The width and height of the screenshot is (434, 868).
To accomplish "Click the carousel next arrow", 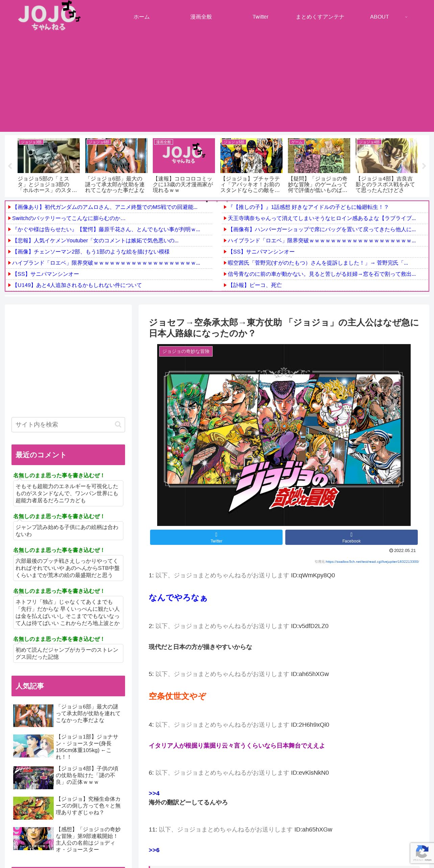I will tap(424, 166).
